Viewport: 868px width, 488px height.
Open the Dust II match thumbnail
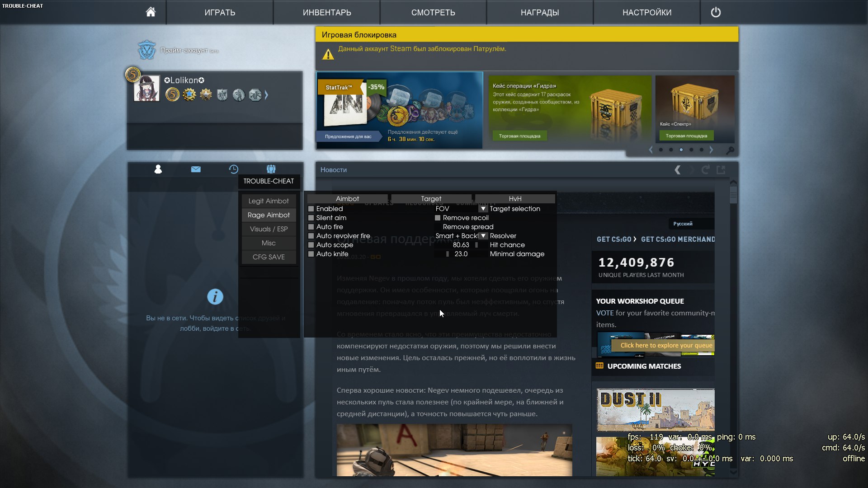pyautogui.click(x=656, y=410)
